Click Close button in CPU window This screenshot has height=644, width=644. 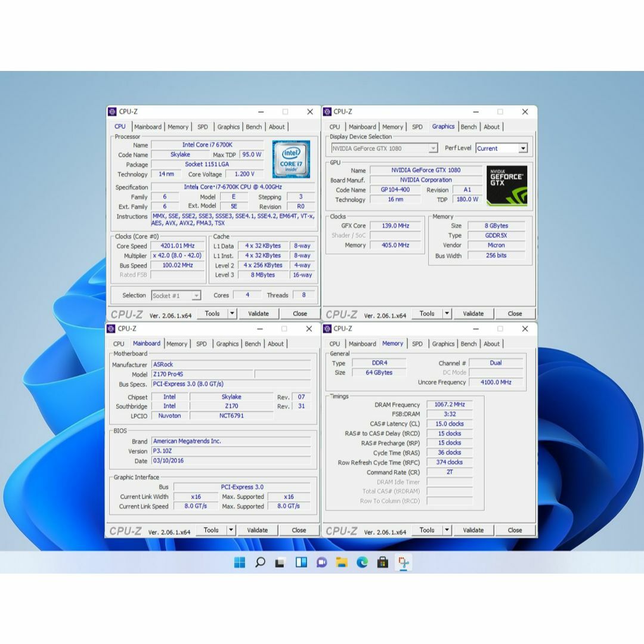click(x=300, y=314)
